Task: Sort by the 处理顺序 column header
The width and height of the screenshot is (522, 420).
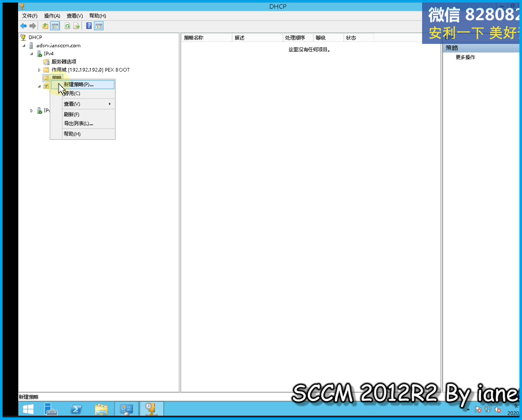Action: [298, 38]
